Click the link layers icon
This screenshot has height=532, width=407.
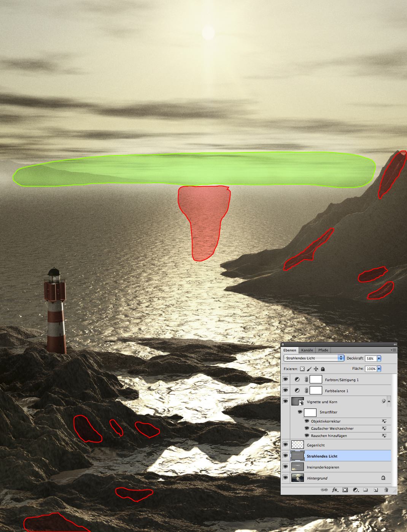324,490
